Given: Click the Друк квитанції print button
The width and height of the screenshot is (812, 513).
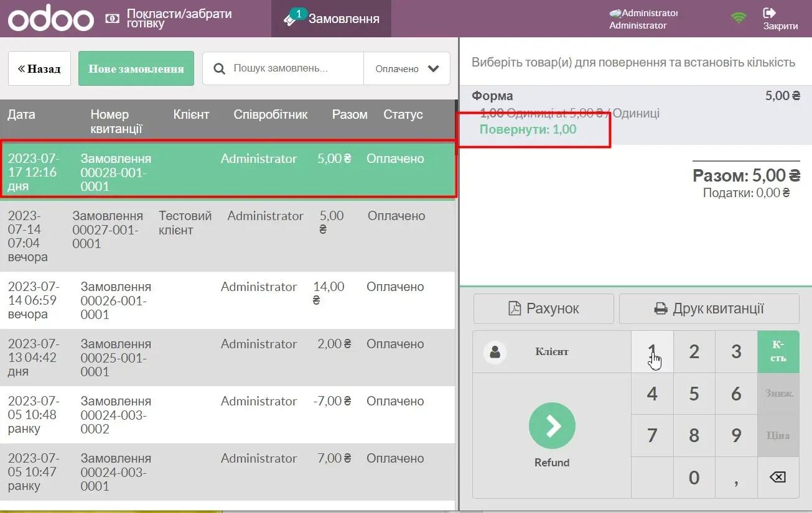Looking at the screenshot, I should pyautogui.click(x=709, y=308).
